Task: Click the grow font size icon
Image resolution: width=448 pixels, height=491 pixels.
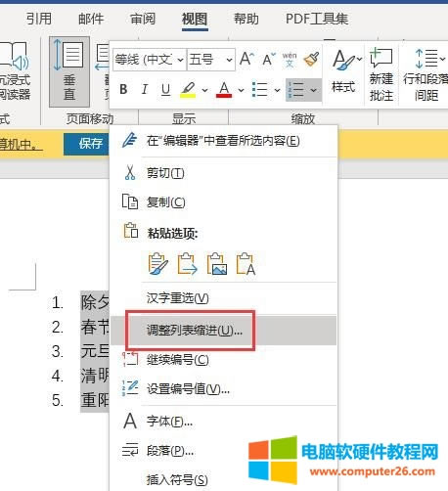Action: coord(246,60)
